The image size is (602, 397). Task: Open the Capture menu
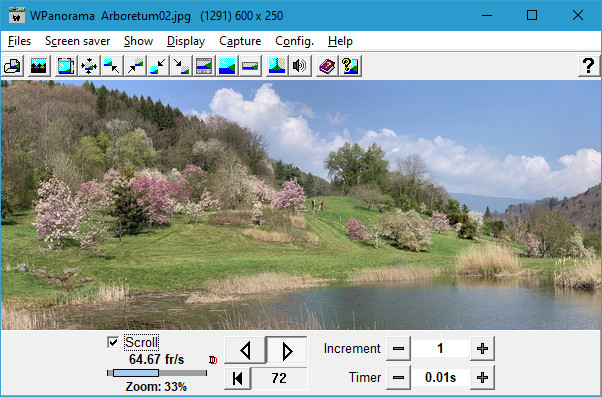[x=240, y=41]
